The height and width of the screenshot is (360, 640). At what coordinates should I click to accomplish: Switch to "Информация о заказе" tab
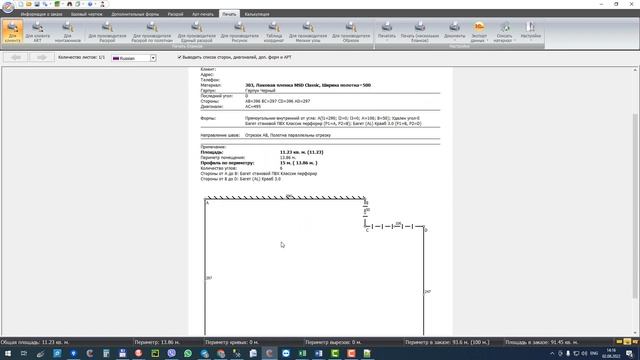[x=42, y=14]
